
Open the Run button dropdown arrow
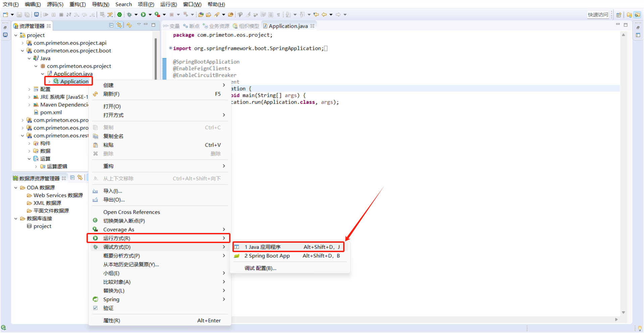point(150,14)
